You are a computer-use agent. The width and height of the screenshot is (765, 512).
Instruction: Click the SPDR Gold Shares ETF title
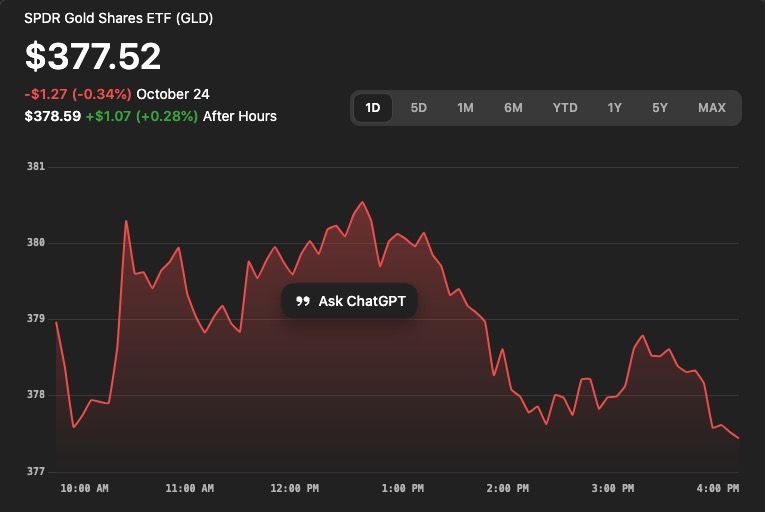point(118,18)
